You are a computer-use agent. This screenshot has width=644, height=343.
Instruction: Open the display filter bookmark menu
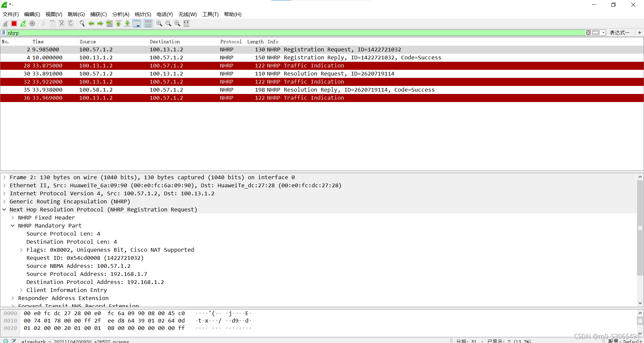[x=4, y=33]
